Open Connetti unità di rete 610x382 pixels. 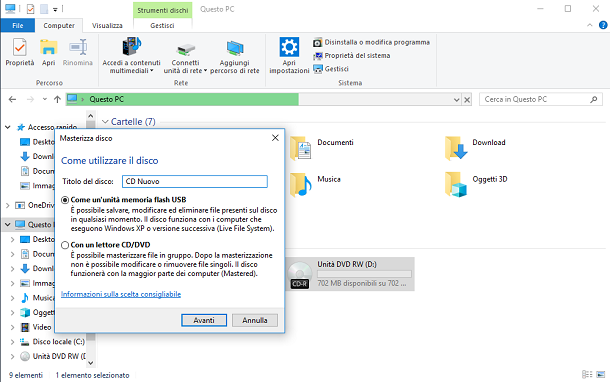pyautogui.click(x=185, y=58)
